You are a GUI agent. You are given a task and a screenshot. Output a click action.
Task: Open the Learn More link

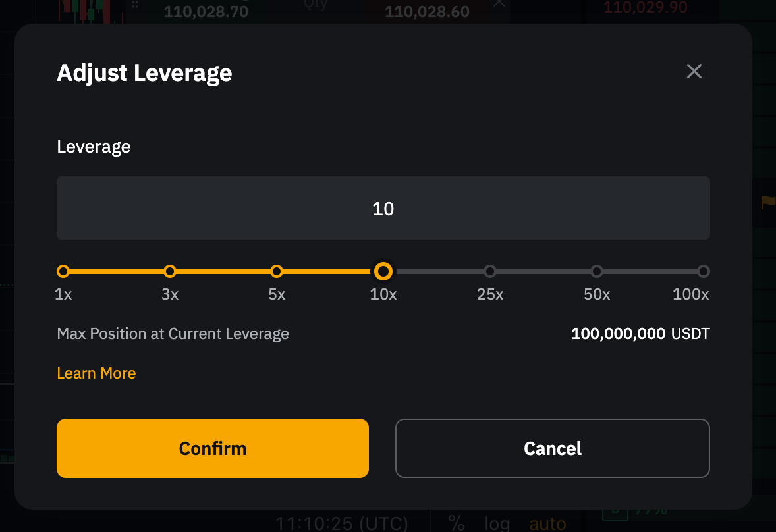[x=96, y=373]
